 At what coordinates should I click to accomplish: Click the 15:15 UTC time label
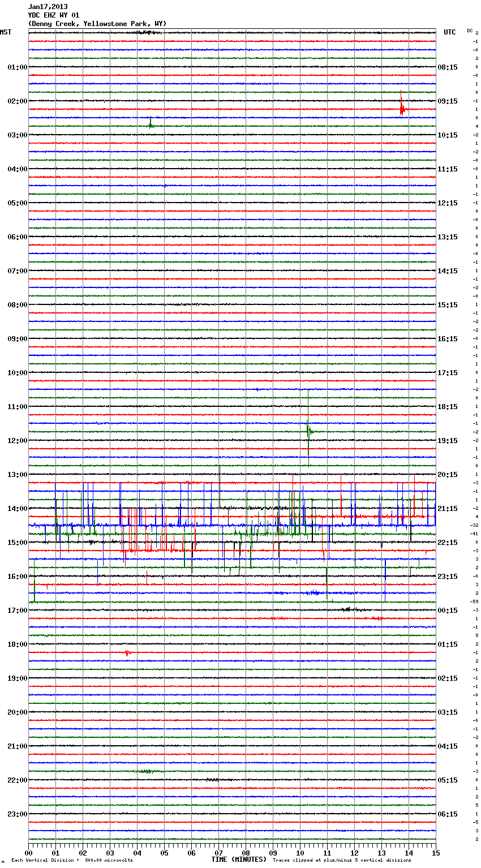tap(448, 305)
